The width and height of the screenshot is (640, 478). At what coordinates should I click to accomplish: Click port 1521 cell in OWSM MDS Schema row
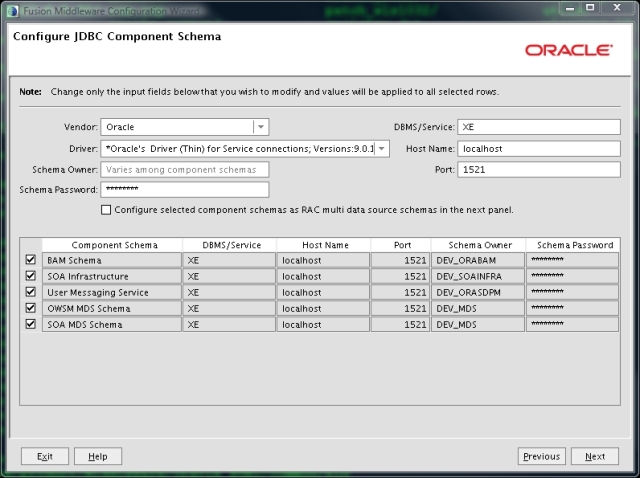pyautogui.click(x=400, y=309)
